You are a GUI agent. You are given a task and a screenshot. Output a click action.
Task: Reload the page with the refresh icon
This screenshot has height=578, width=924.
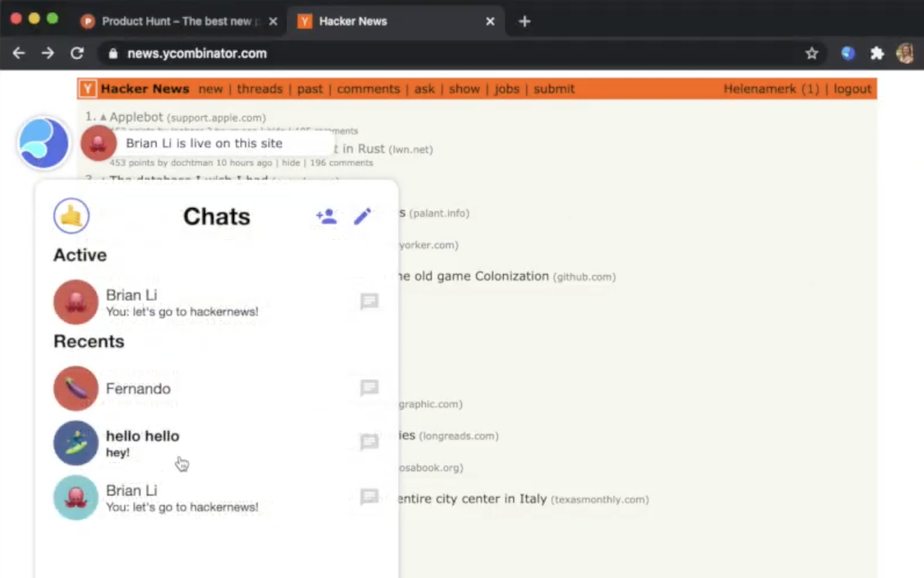click(77, 53)
